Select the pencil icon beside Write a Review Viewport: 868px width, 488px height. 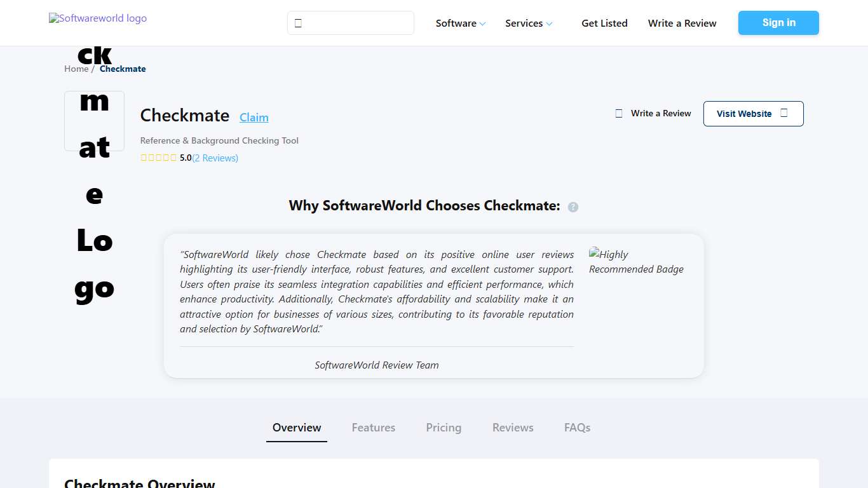click(618, 113)
